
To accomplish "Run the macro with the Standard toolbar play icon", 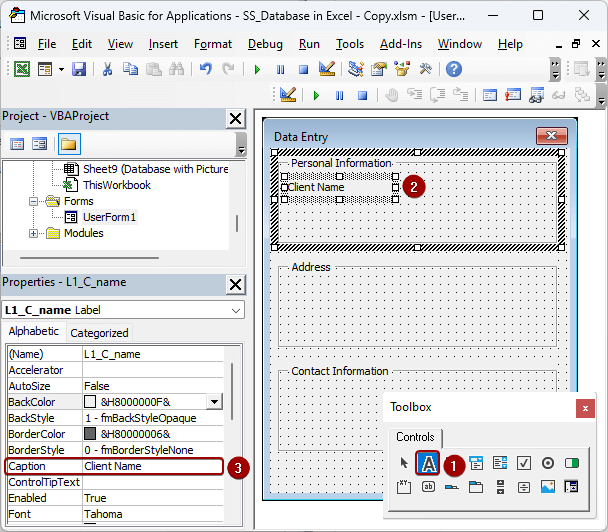I will (x=257, y=70).
